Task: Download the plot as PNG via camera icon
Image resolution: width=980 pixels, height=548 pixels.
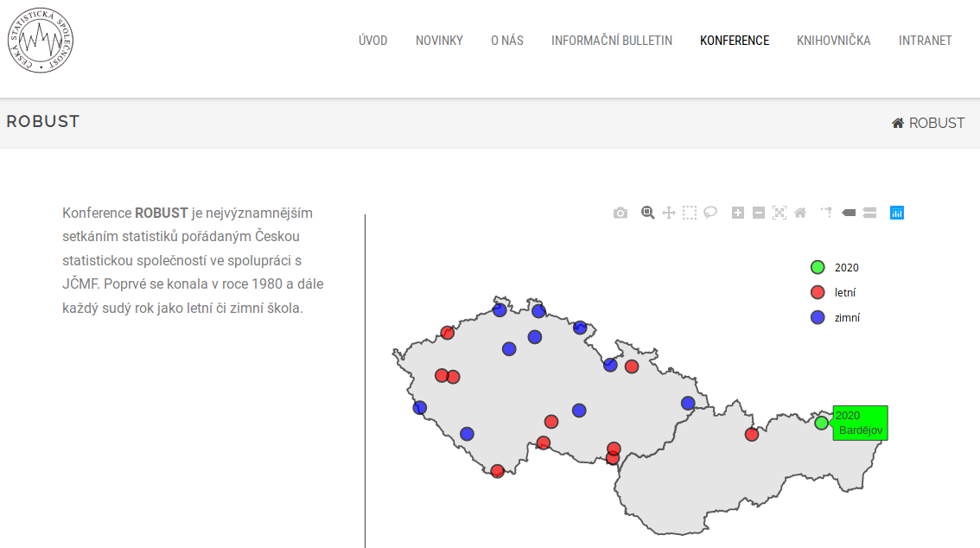Action: tap(620, 213)
